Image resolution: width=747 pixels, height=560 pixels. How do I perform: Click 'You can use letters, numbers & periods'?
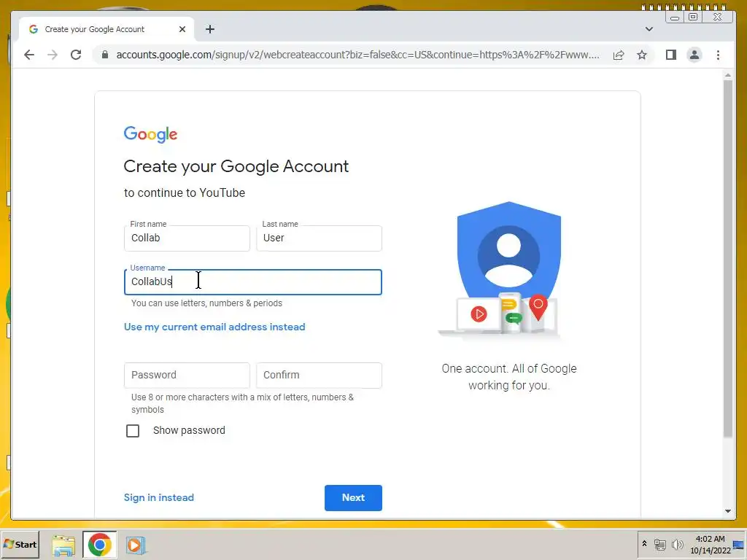point(206,303)
